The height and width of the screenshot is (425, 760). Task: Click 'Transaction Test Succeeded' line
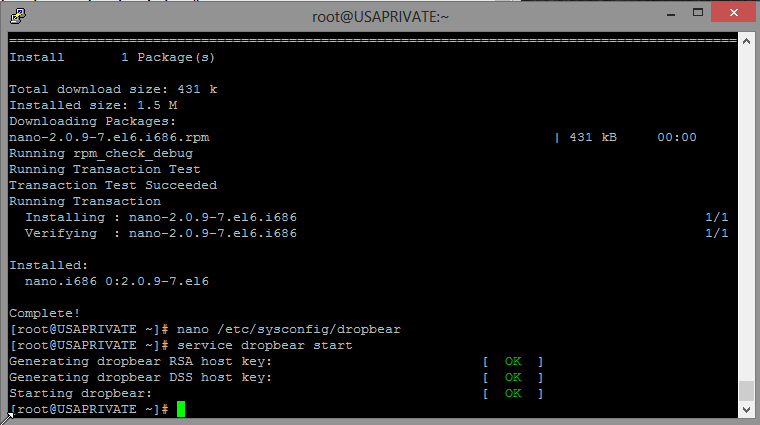point(113,185)
